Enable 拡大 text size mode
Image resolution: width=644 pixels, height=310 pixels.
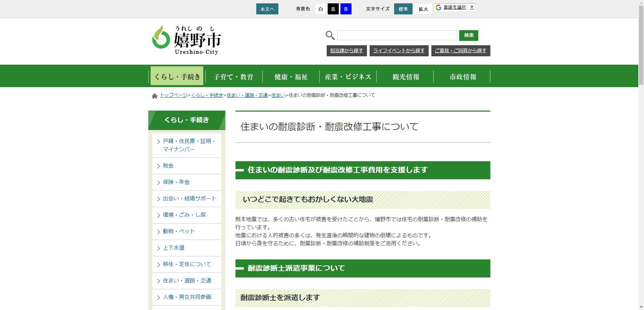pos(423,9)
